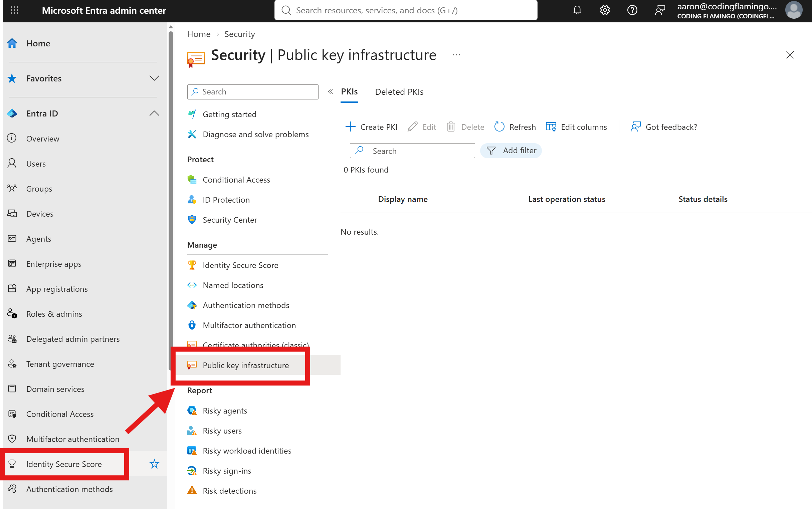Click Home breadcrumb link

pos(199,34)
